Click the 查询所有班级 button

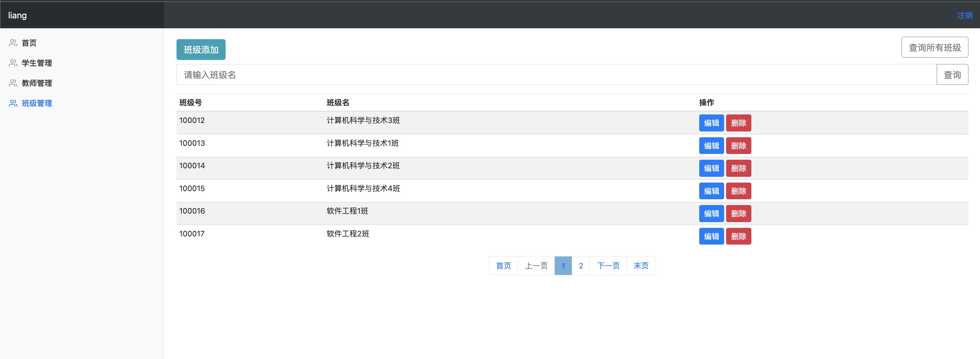(935, 47)
